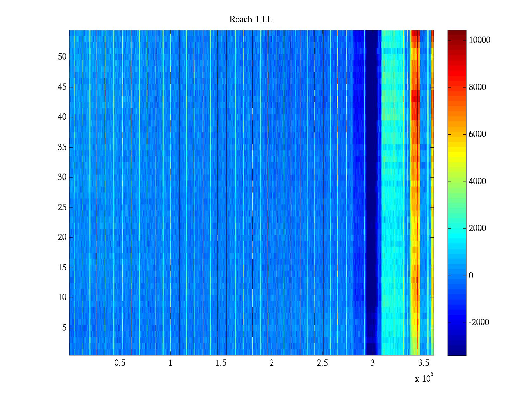Click the colorbar label 6000
The height and width of the screenshot is (399, 532).
477,134
